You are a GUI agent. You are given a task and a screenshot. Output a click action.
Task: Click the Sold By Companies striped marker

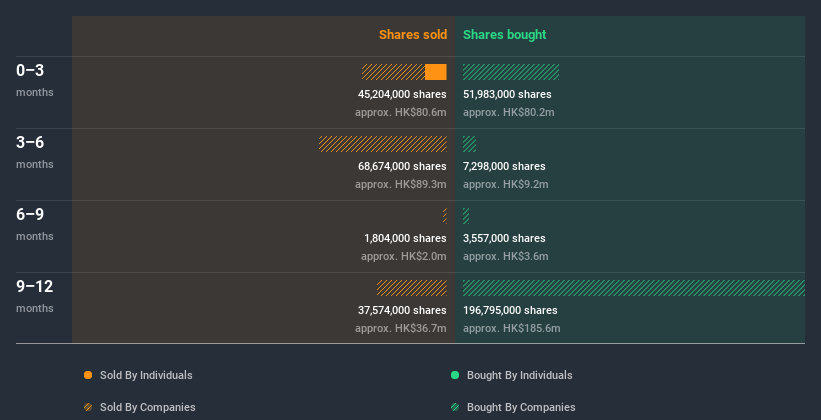click(88, 407)
